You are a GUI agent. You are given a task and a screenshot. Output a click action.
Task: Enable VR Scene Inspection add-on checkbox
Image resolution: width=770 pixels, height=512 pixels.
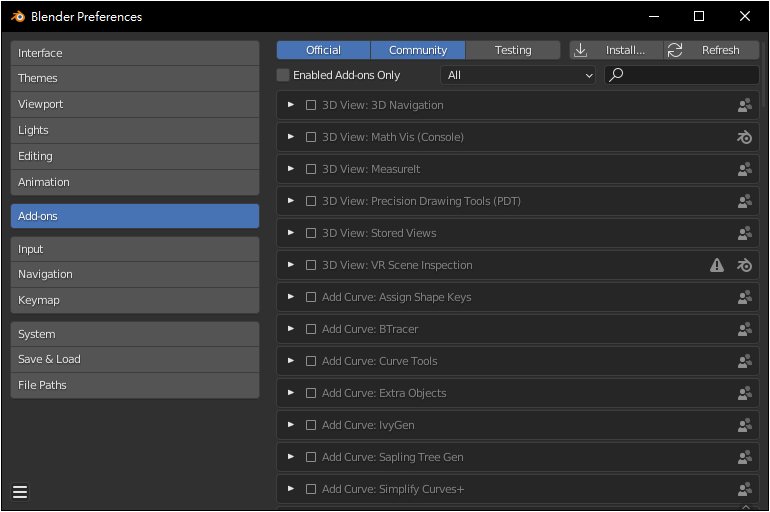pyautogui.click(x=311, y=265)
